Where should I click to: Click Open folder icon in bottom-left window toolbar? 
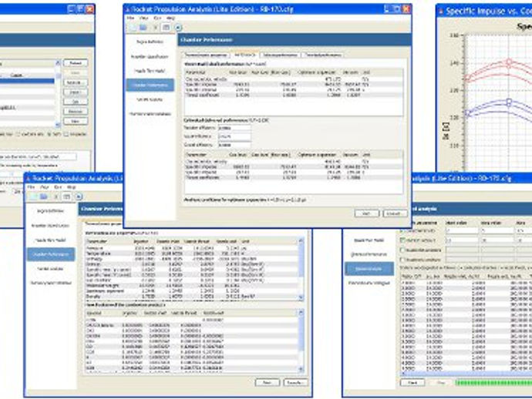point(44,196)
